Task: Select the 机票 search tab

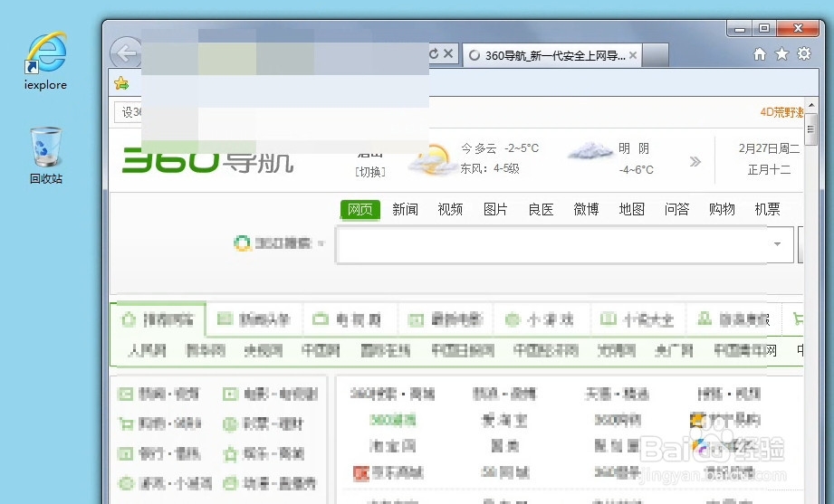Action: coord(768,209)
